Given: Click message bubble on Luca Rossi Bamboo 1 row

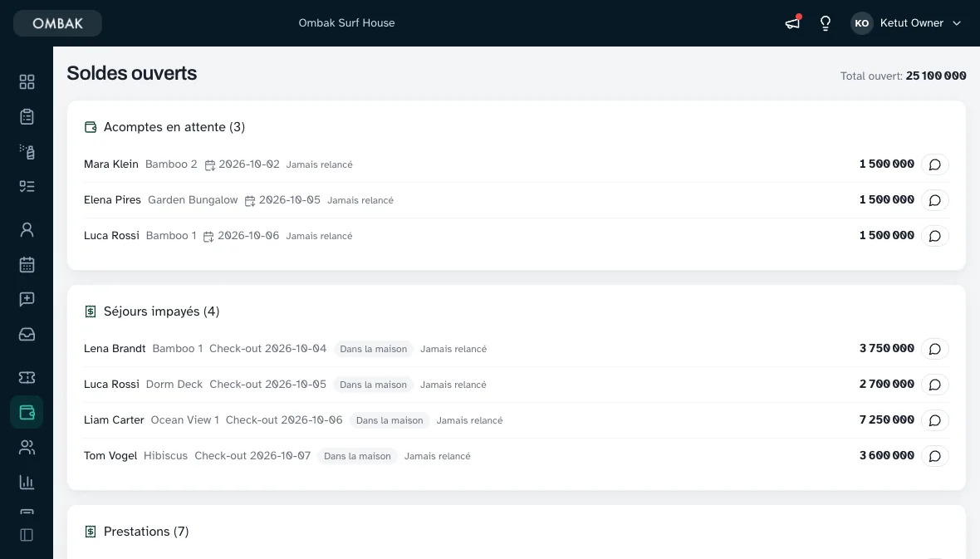Looking at the screenshot, I should pyautogui.click(x=935, y=236).
